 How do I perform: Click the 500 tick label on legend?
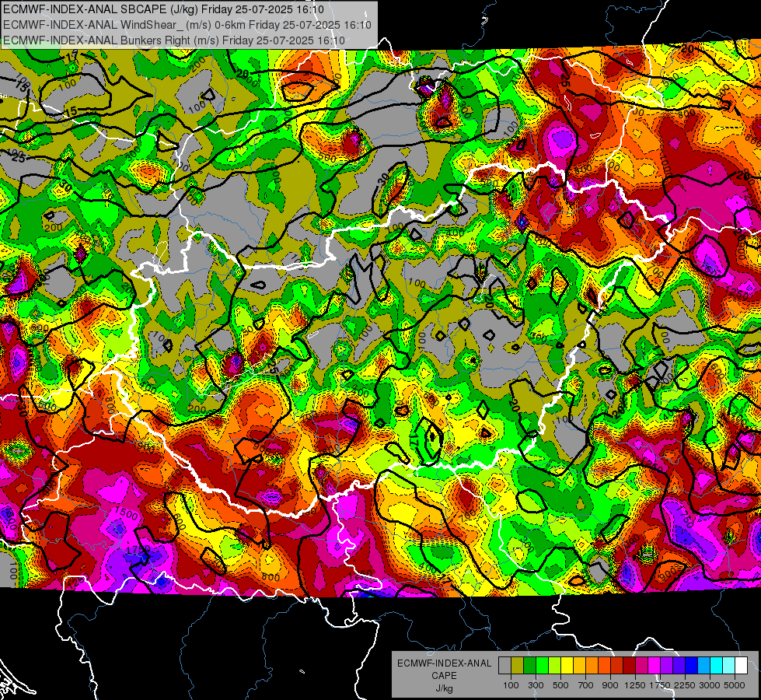point(560,685)
